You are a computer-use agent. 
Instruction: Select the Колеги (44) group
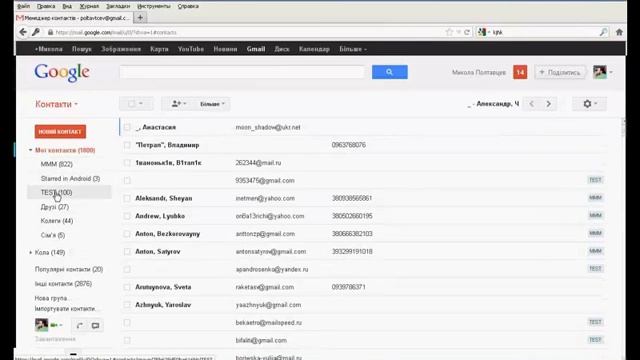tap(57, 221)
